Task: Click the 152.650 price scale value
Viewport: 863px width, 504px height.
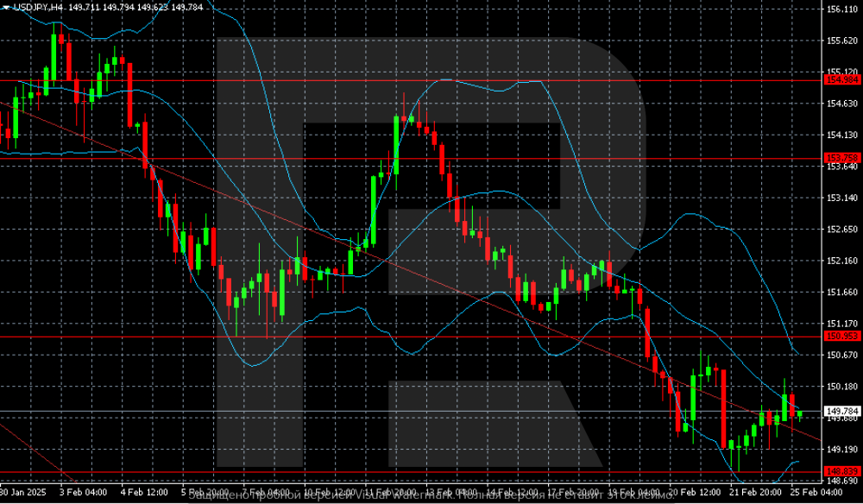Action: (x=841, y=229)
